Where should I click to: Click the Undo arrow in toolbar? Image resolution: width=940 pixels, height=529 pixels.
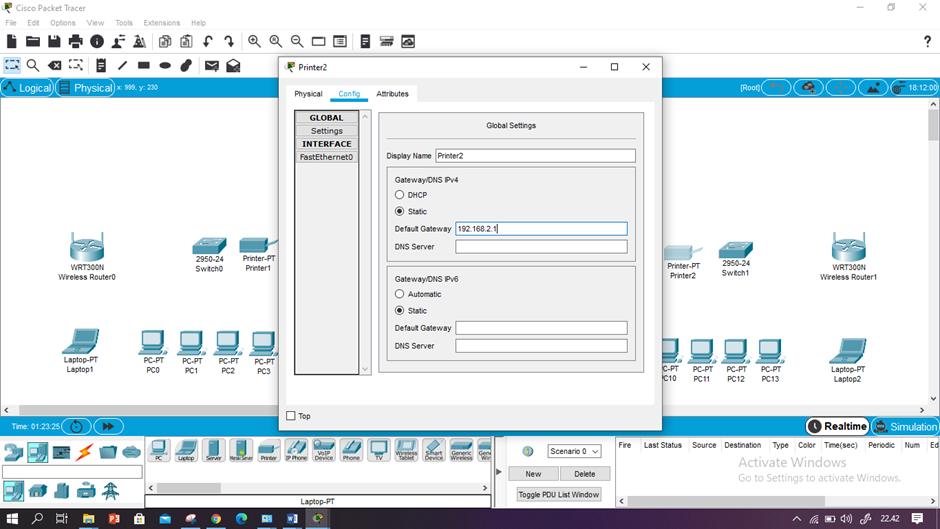pos(207,41)
